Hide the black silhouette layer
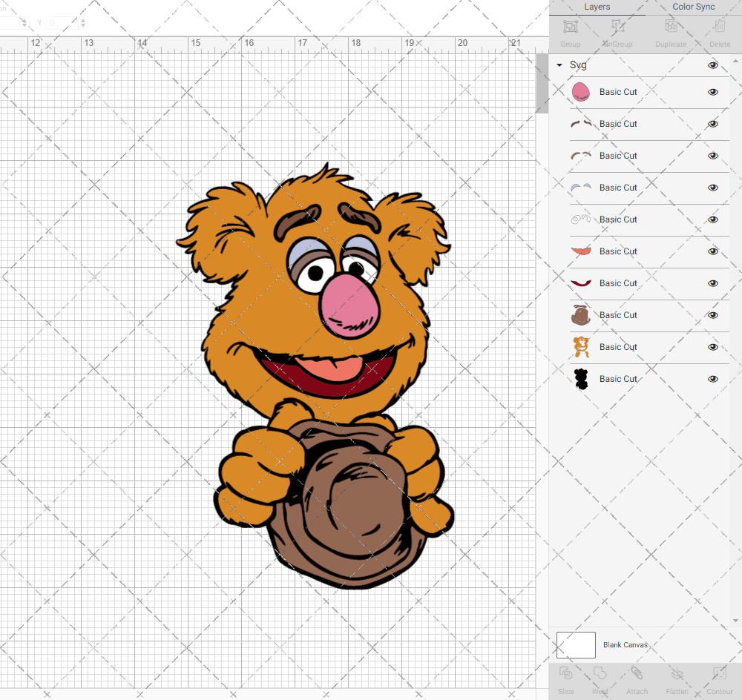Viewport: 742px width, 700px height. 712,379
